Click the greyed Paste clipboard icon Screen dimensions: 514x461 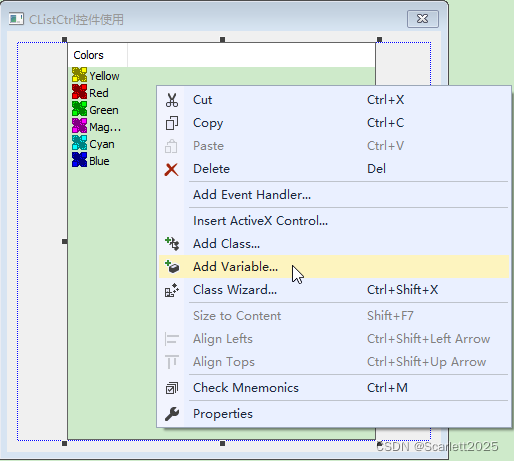[x=171, y=146]
